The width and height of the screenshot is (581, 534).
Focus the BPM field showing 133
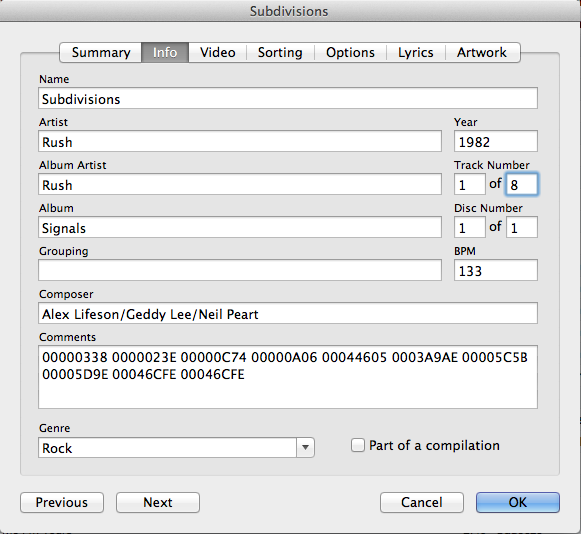(x=496, y=270)
